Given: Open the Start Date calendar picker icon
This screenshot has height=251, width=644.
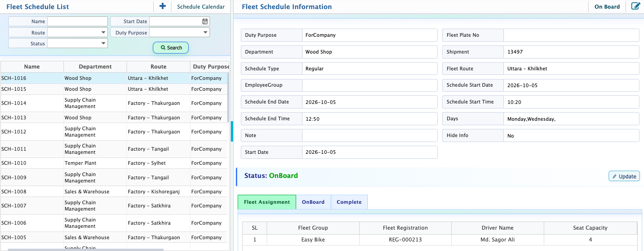Looking at the screenshot, I should pos(205,21).
